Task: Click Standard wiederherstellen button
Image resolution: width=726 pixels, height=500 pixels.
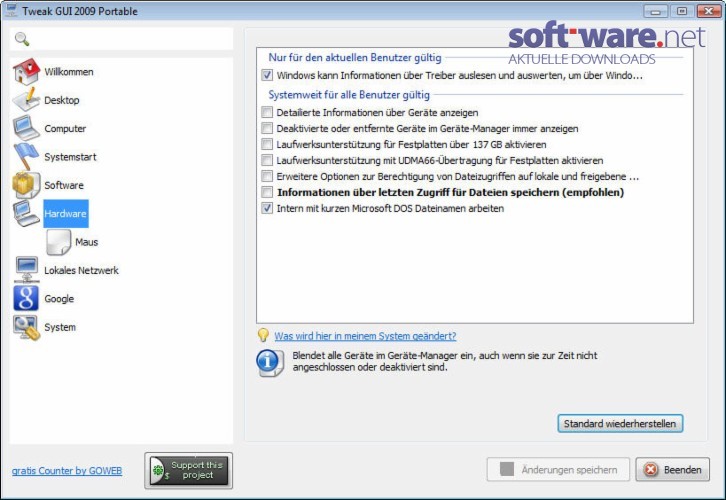Action: coord(620,424)
